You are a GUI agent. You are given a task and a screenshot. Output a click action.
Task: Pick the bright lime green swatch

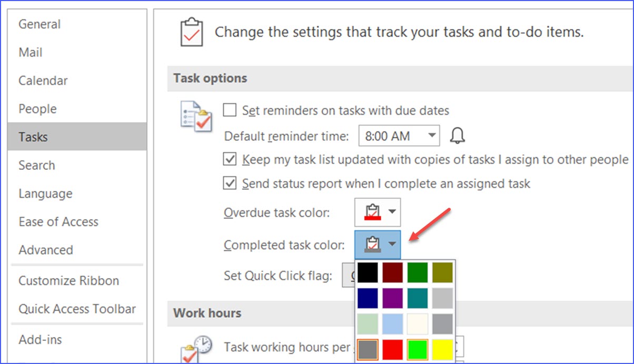[418, 349]
